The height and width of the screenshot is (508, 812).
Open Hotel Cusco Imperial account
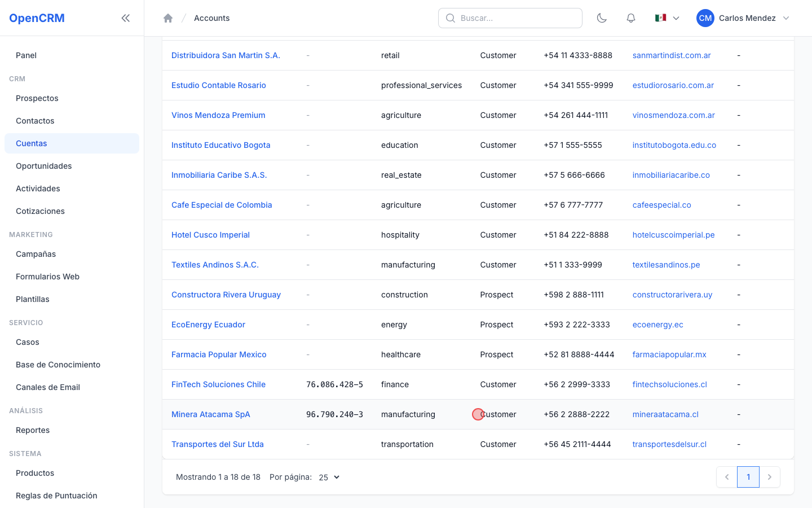click(210, 235)
